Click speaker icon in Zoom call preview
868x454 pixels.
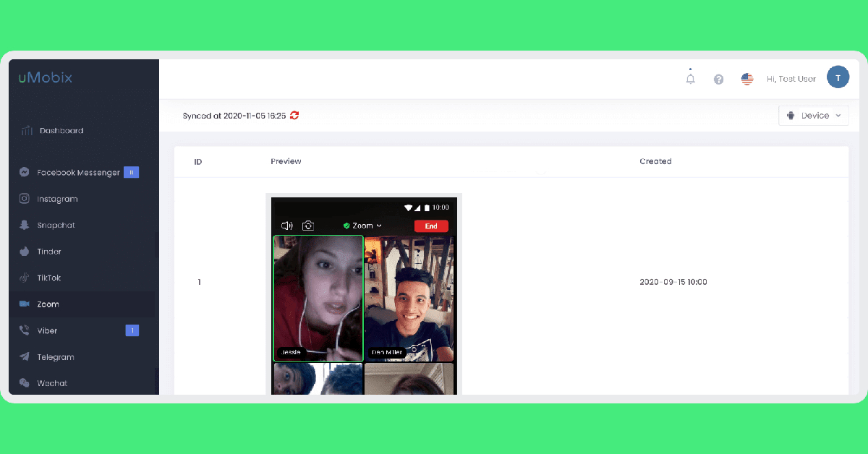[x=287, y=226]
